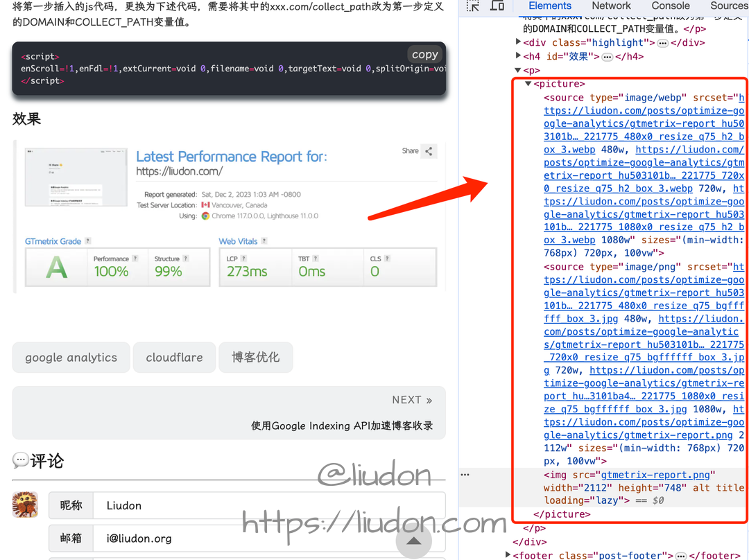749x560 pixels.
Task: Copy the script code block
Action: 424,55
